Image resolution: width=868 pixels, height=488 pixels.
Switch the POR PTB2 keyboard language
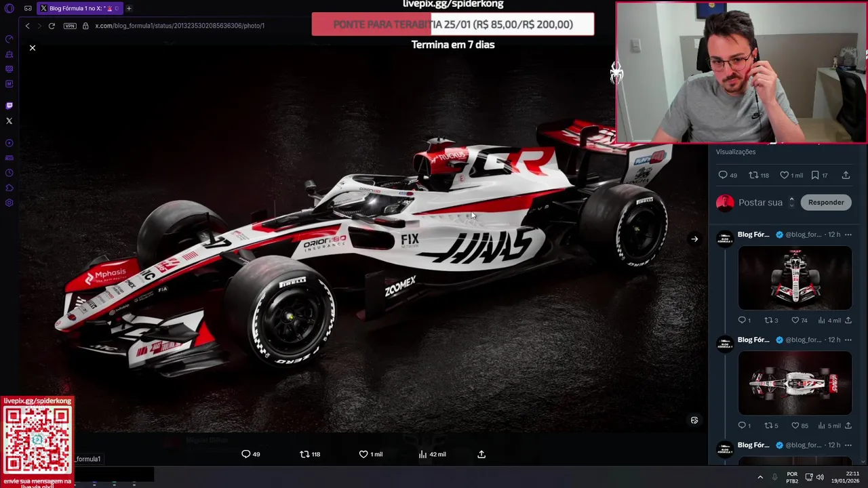[792, 477]
